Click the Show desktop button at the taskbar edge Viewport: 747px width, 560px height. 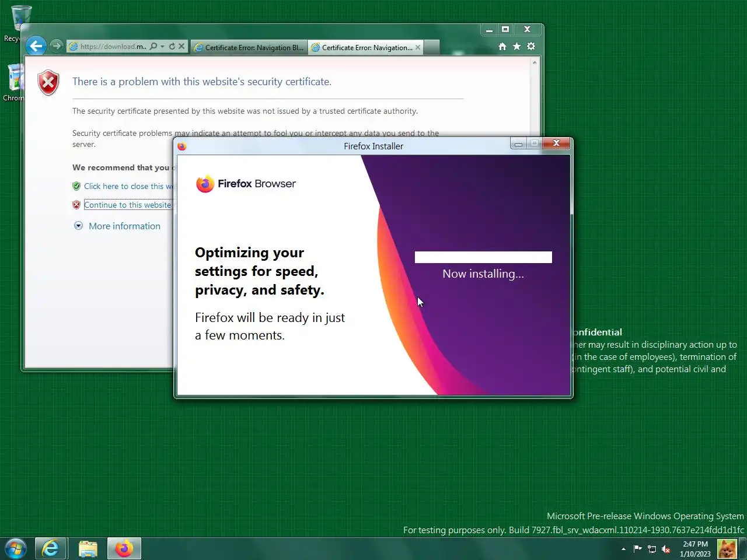743,549
